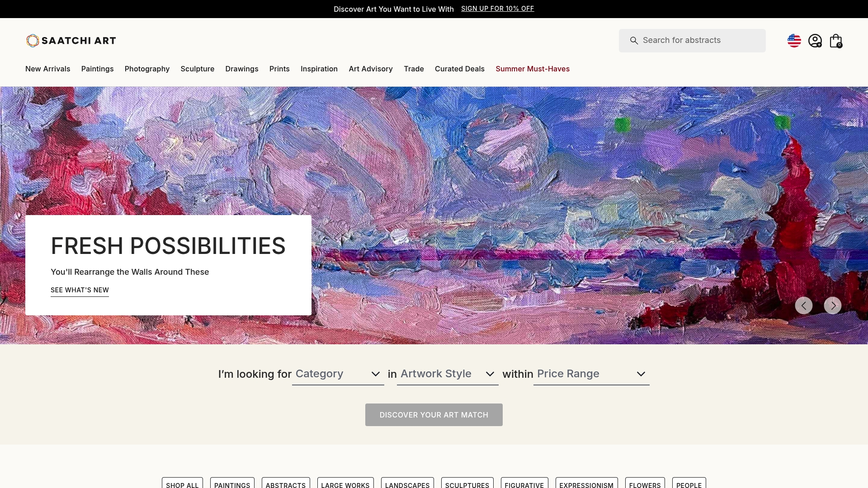Click the Shop All tag button
Image resolution: width=868 pixels, height=488 pixels.
pyautogui.click(x=182, y=483)
